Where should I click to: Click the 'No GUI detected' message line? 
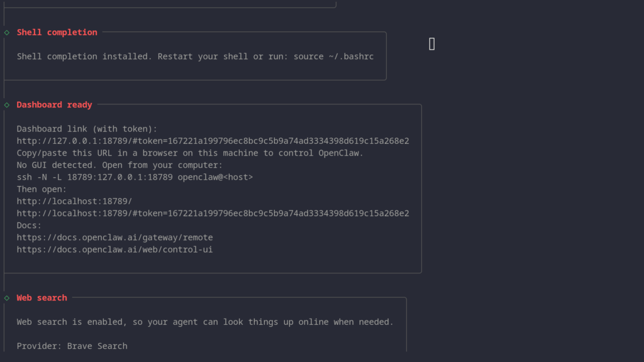[119, 165]
